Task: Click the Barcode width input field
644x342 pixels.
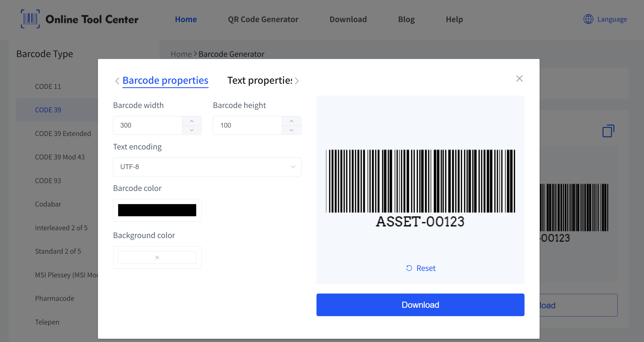Action: (x=148, y=125)
